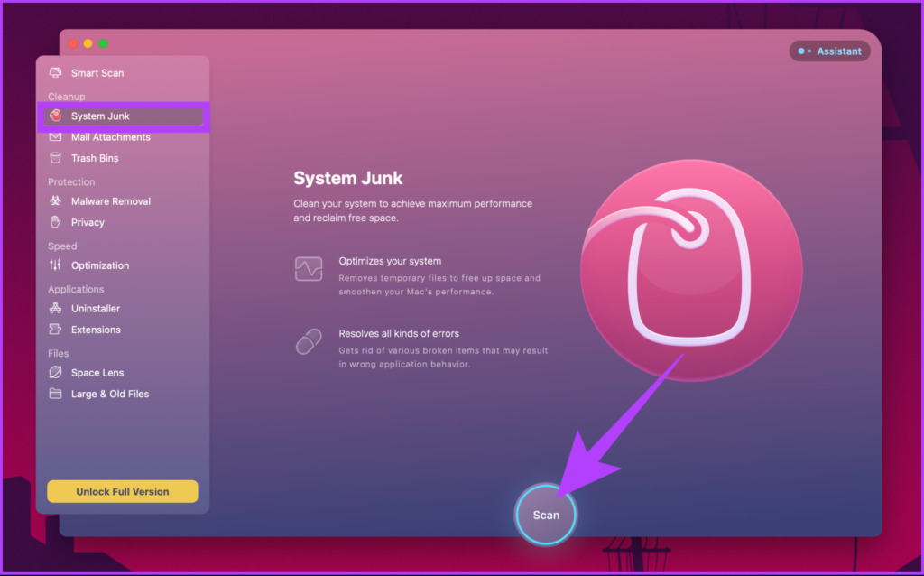Image resolution: width=924 pixels, height=576 pixels.
Task: Click the Trash Bins bucket icon
Action: (x=55, y=158)
